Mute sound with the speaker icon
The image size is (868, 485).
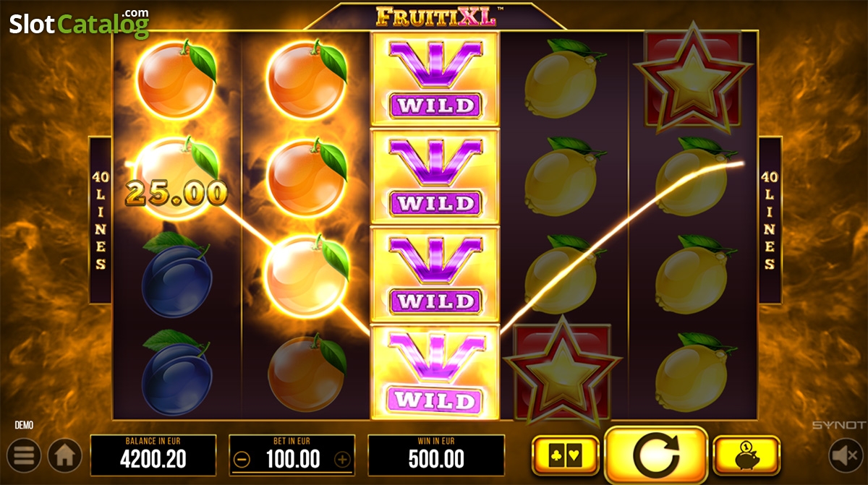844,455
